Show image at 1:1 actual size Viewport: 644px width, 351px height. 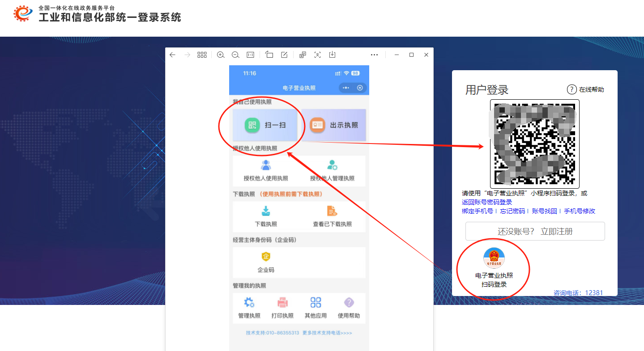[x=250, y=55]
